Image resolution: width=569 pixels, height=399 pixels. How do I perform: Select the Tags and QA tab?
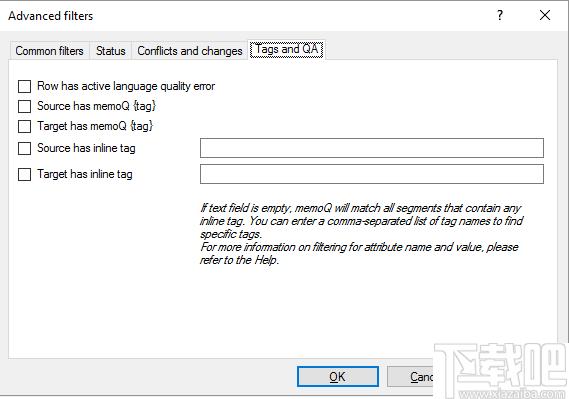click(x=287, y=49)
